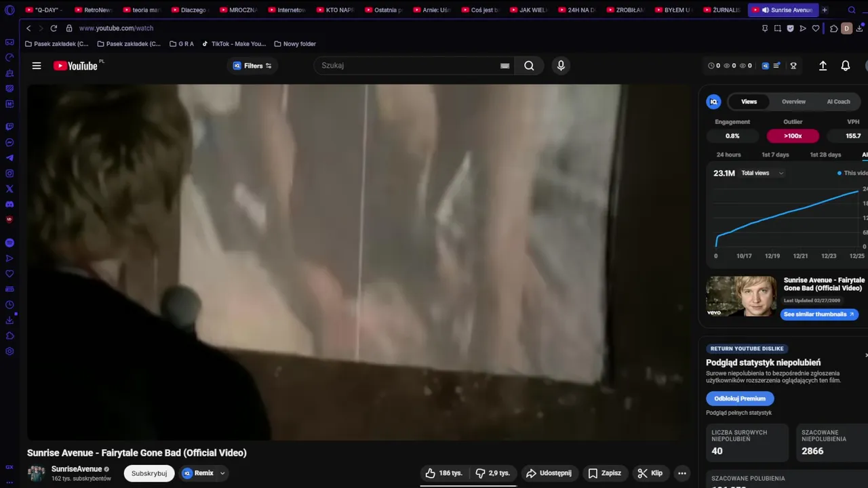
Task: Switch to the Overview tab
Action: (793, 102)
